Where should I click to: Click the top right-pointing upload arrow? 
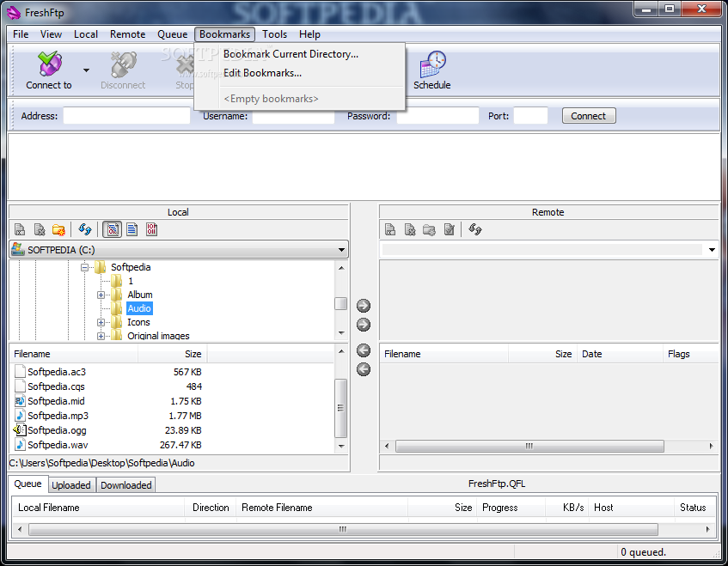(364, 306)
